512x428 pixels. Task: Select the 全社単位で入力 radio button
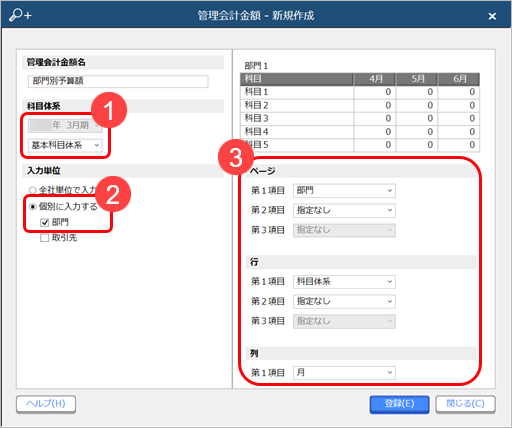click(x=32, y=190)
